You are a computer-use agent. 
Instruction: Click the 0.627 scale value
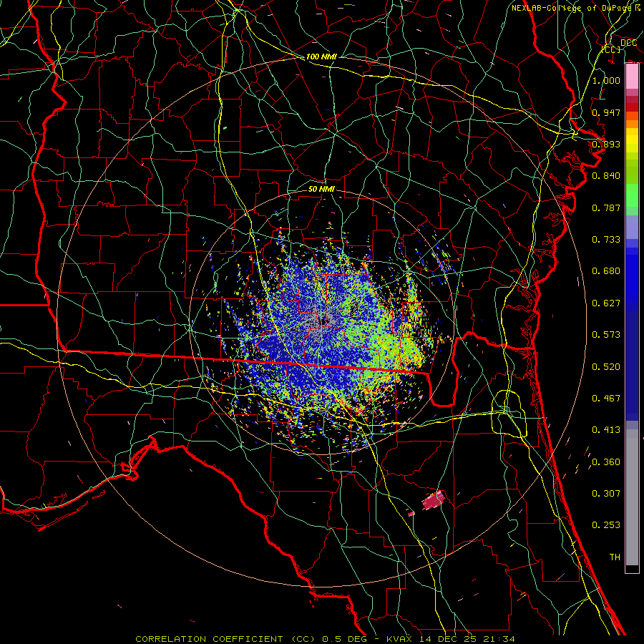(606, 303)
